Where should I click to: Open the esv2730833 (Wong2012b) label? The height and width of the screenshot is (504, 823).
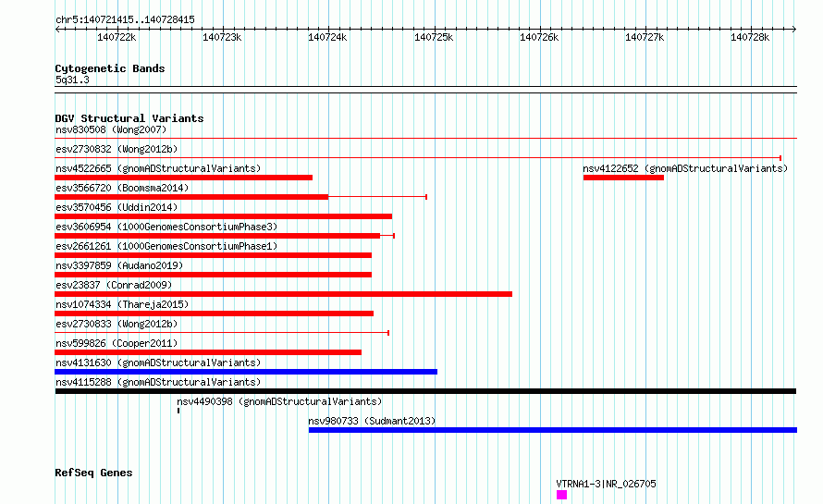(117, 324)
